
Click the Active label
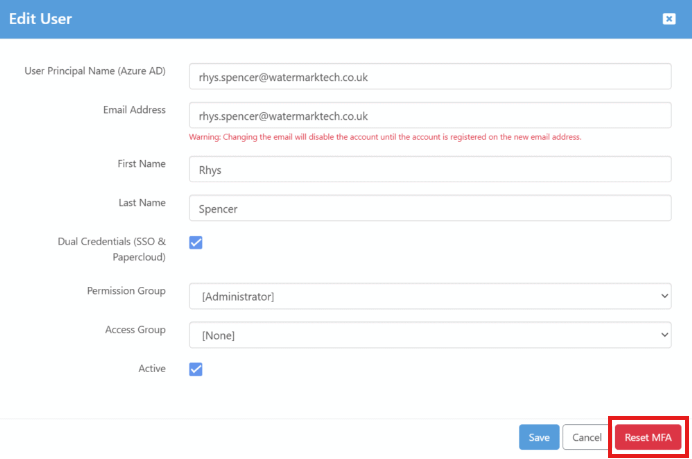pos(152,369)
